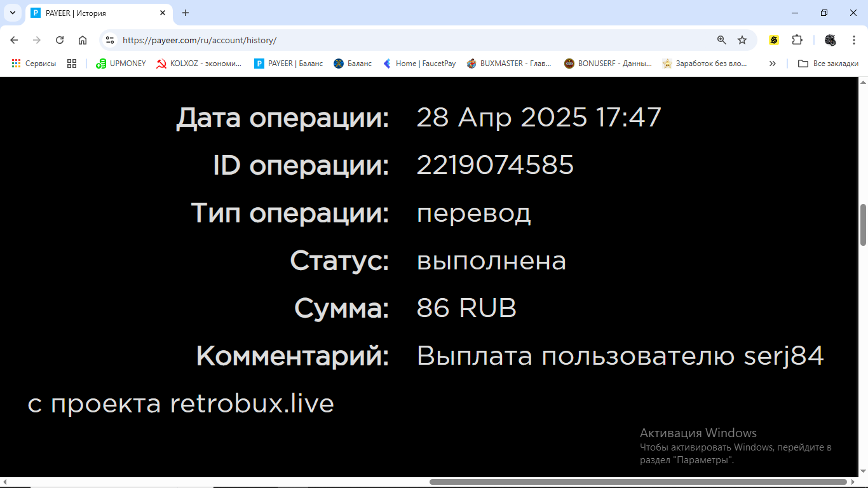
Task: Select the PAYEER | История tab
Action: pyautogui.click(x=98, y=13)
